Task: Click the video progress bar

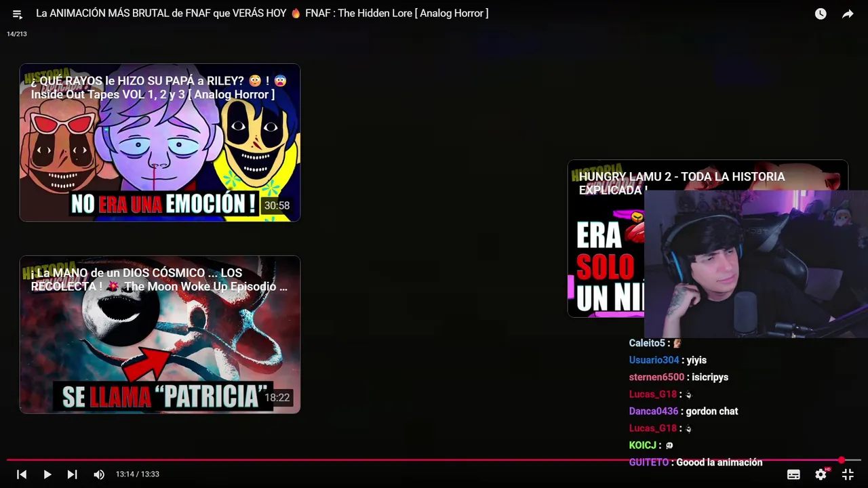Action: click(434, 460)
